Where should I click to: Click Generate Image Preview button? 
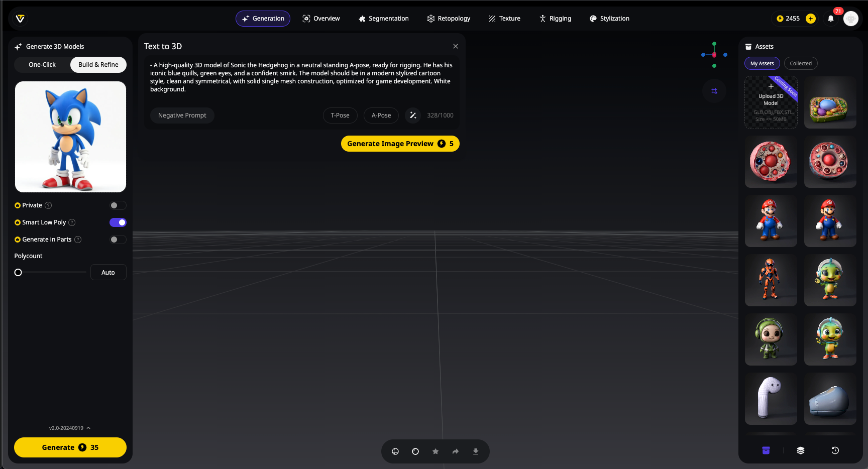click(x=400, y=144)
